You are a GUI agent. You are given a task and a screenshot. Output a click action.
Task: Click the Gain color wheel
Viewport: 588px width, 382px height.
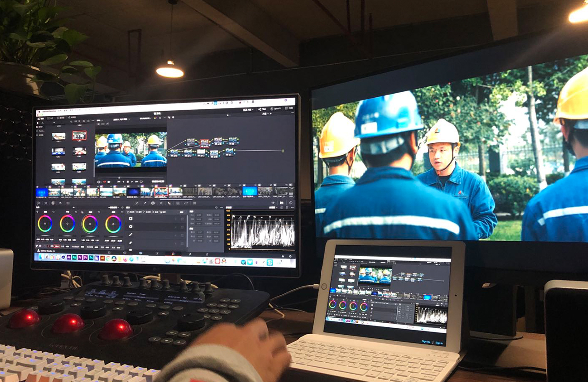coord(90,224)
